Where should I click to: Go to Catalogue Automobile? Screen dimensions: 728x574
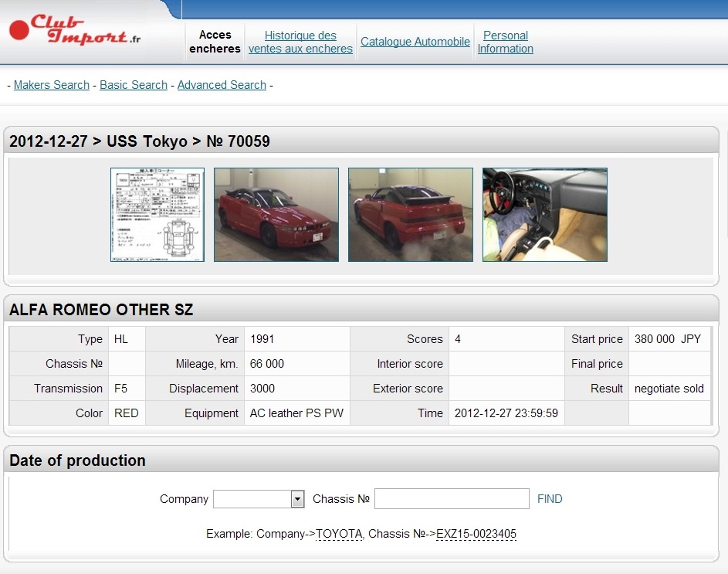(415, 42)
